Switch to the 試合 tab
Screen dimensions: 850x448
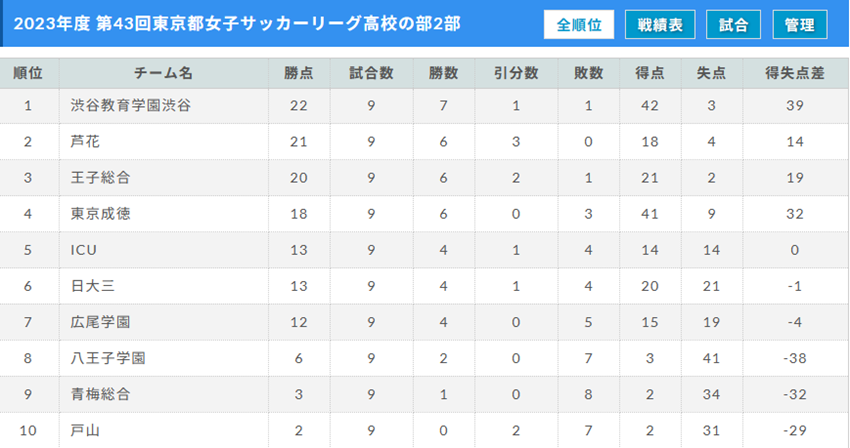click(733, 24)
